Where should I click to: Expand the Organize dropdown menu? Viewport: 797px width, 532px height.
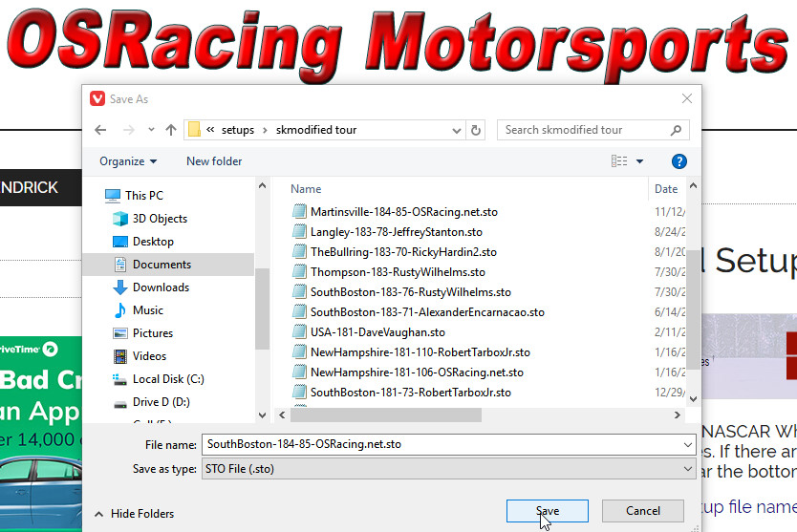128,161
